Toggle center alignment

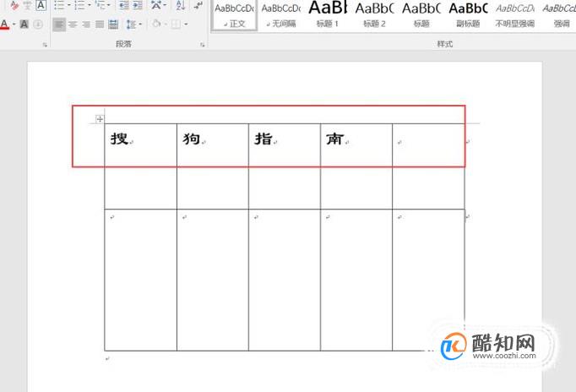click(73, 24)
